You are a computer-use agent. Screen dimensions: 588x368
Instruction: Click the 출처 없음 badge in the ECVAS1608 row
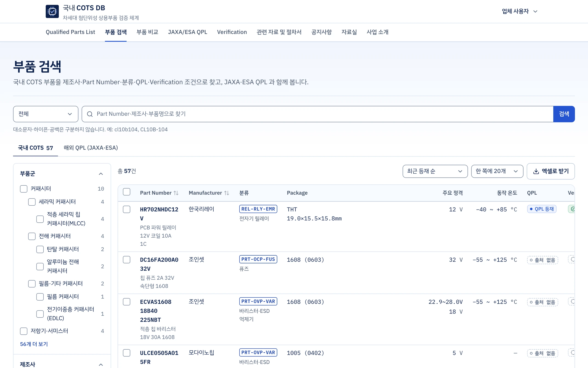tap(542, 302)
